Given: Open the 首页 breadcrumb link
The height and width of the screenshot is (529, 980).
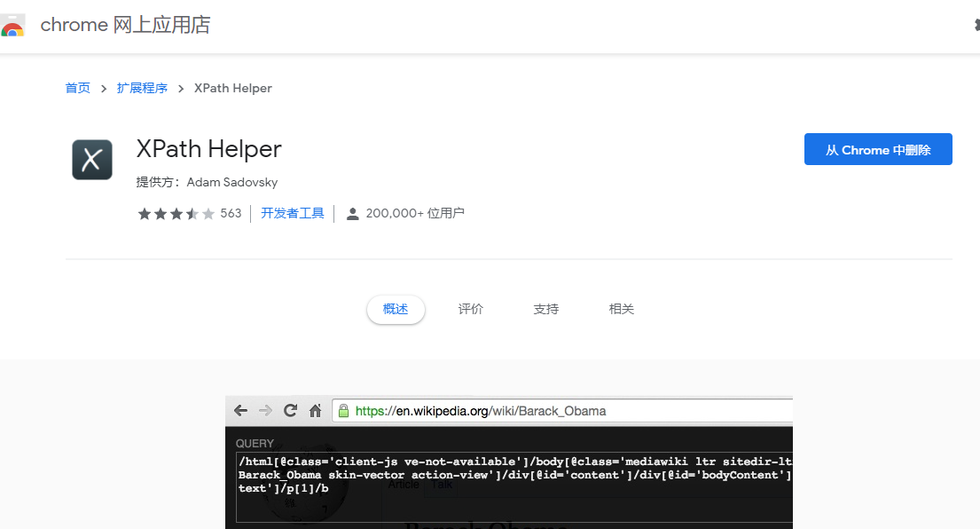Looking at the screenshot, I should [x=77, y=88].
